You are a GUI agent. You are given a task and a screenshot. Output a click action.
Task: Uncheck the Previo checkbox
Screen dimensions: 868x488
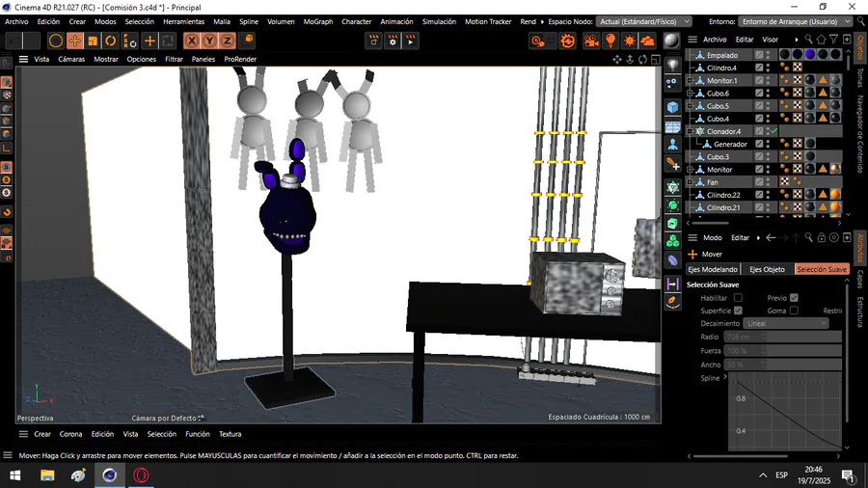tap(794, 298)
